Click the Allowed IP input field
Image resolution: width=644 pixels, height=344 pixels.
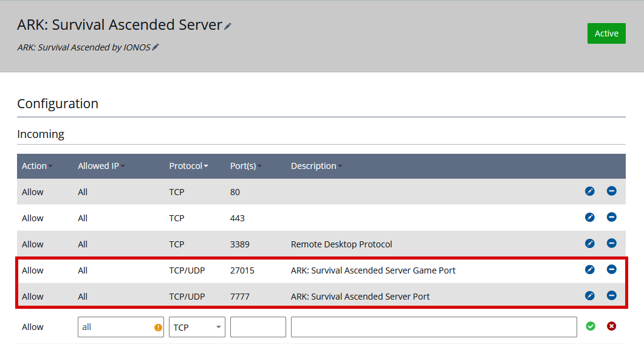(x=115, y=327)
